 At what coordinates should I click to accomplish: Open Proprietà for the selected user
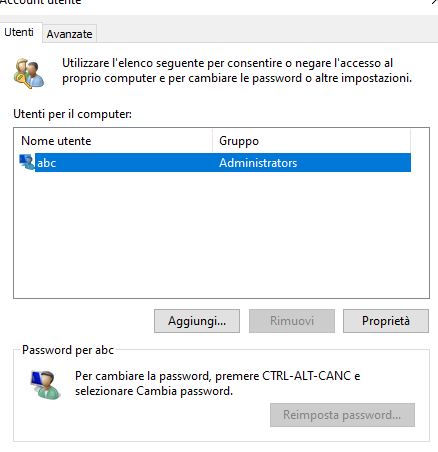pyautogui.click(x=386, y=321)
